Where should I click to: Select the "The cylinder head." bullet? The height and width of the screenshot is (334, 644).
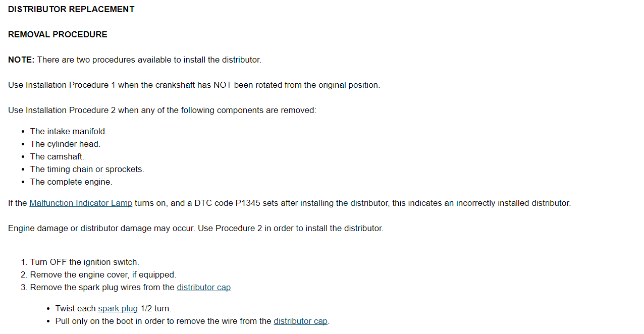pyautogui.click(x=65, y=144)
